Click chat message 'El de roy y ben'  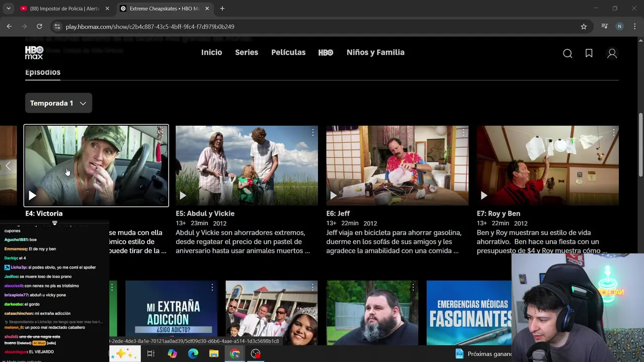(x=42, y=249)
